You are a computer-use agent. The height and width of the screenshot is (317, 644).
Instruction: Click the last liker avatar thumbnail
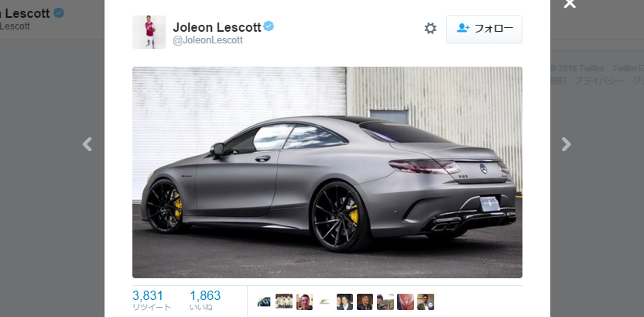pyautogui.click(x=426, y=301)
